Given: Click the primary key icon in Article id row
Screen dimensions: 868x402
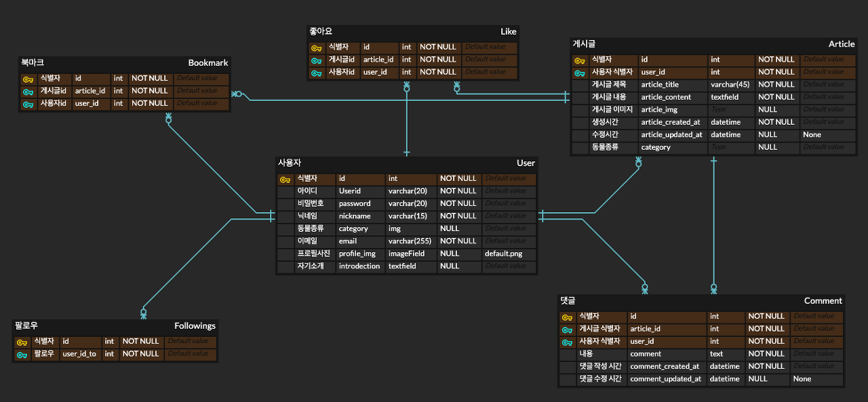Looking at the screenshot, I should [x=579, y=60].
